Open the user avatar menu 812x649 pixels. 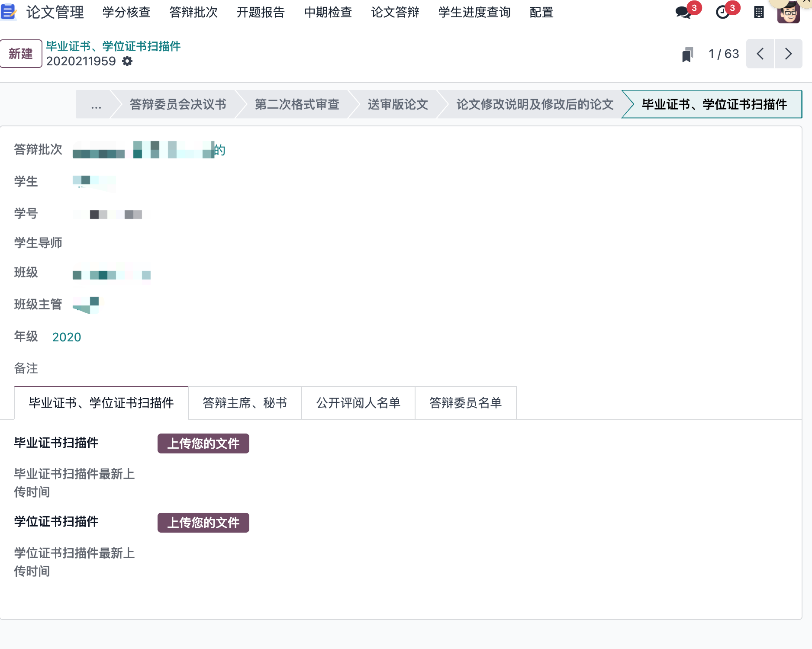coord(789,13)
